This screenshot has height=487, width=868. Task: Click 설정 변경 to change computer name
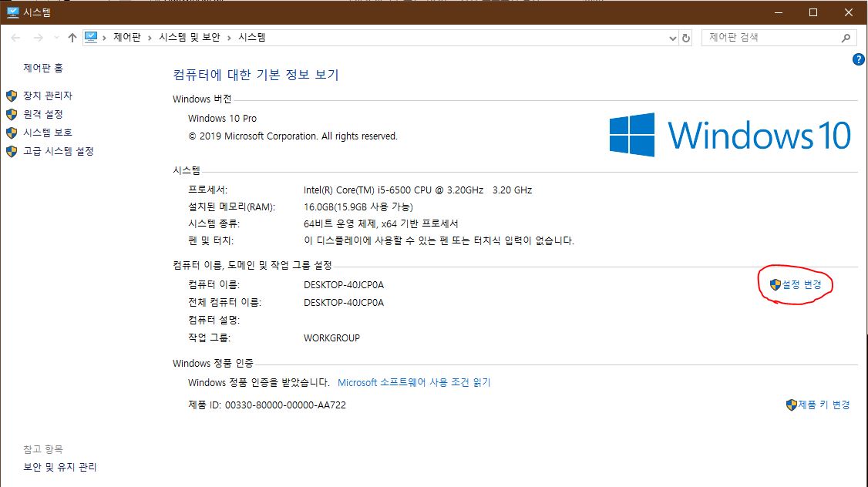click(801, 284)
